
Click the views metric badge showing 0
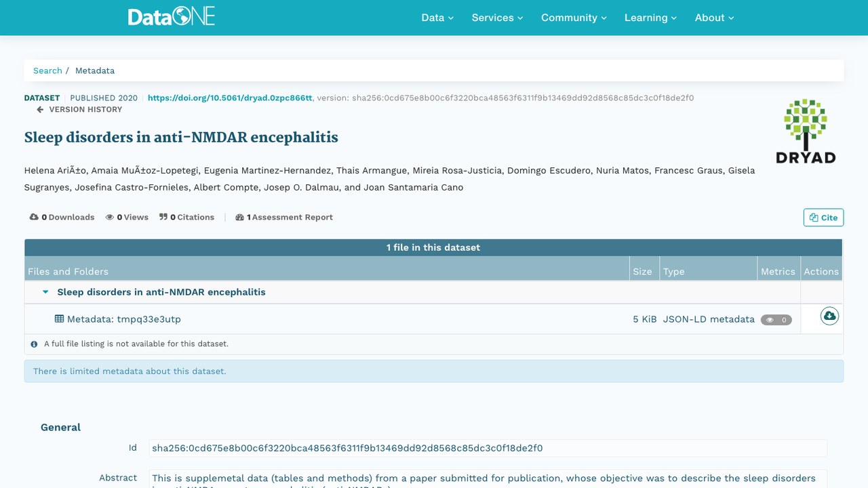[x=776, y=320]
